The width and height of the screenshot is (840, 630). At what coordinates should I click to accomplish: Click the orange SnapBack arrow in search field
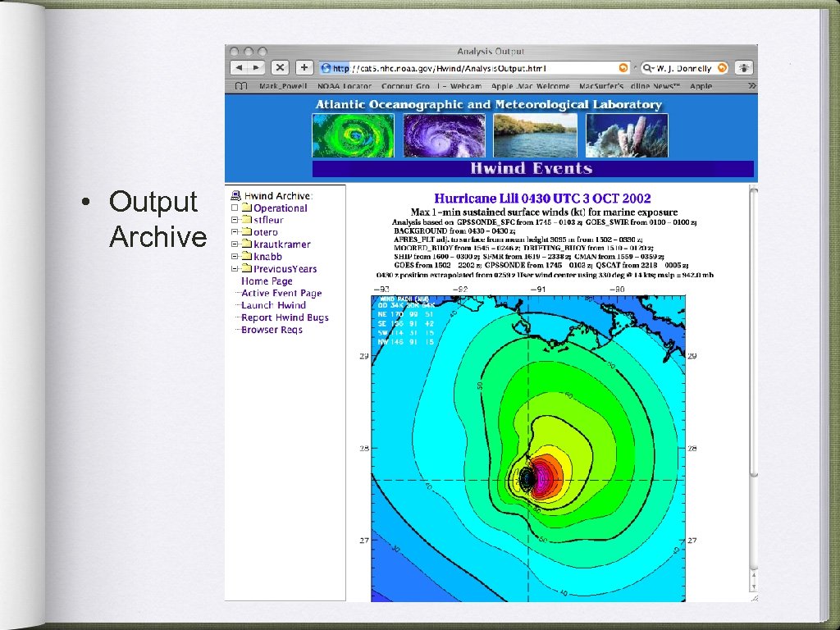[722, 68]
